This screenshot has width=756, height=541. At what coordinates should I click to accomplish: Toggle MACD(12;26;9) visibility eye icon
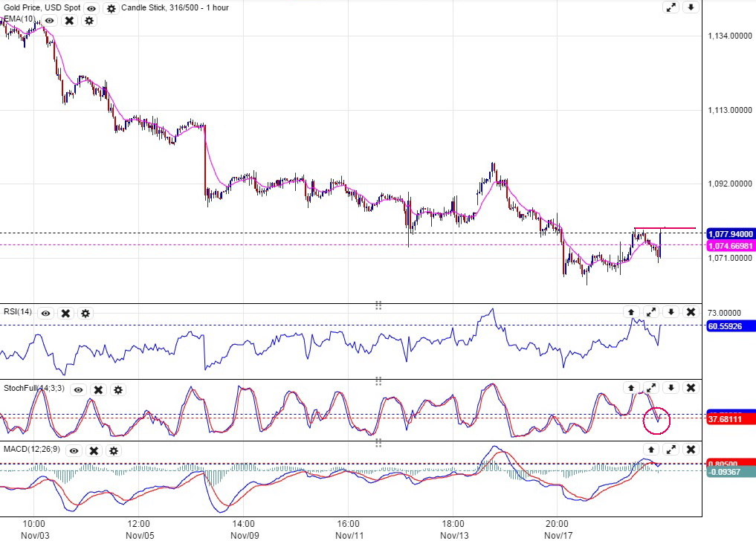(74, 451)
